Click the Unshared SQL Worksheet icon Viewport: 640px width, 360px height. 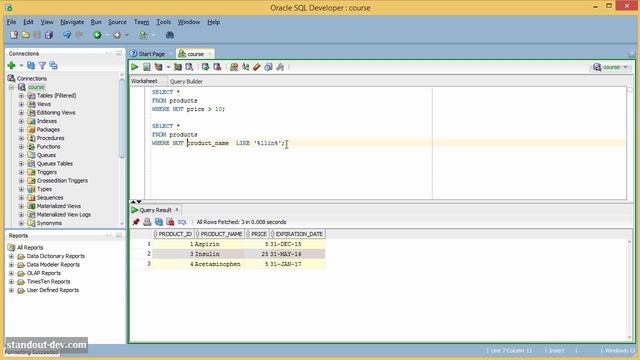click(234, 67)
